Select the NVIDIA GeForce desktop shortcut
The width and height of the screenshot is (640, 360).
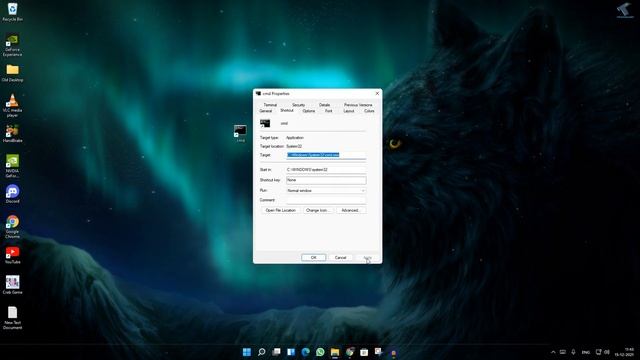click(x=12, y=166)
